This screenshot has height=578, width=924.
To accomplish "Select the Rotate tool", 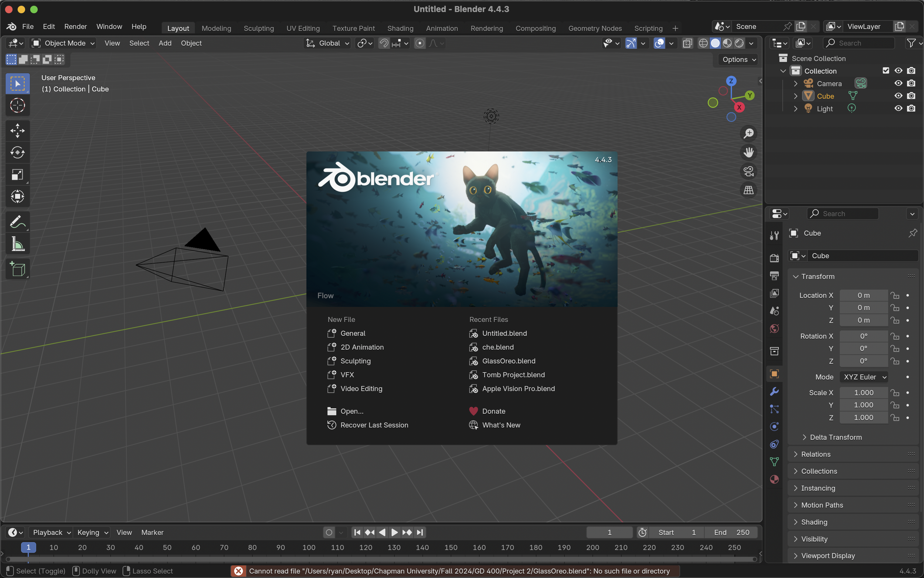I will coord(17,153).
